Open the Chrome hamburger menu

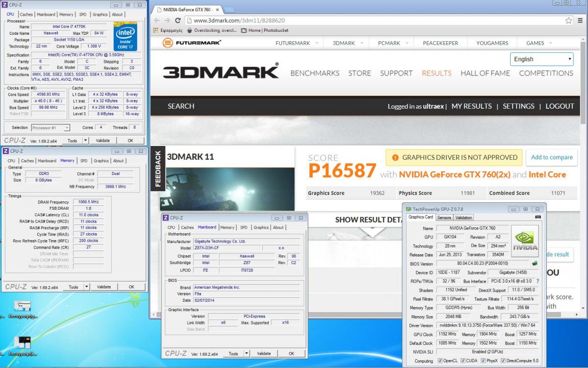pyautogui.click(x=579, y=21)
